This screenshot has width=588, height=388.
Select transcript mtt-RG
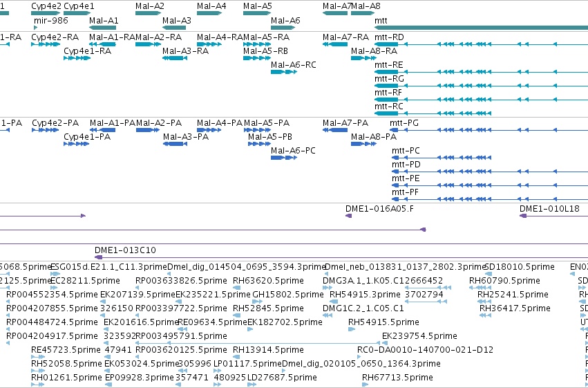click(x=481, y=86)
